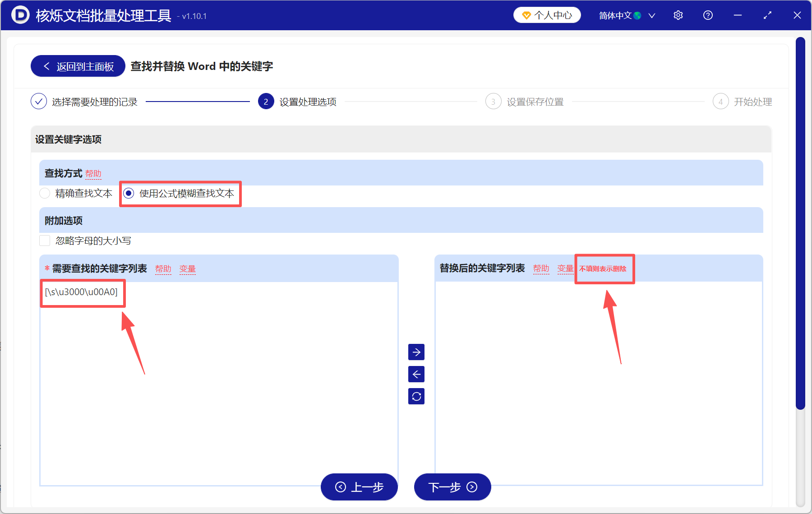This screenshot has height=514, width=812.
Task: Click the left arrow transfer icon
Action: [x=416, y=374]
